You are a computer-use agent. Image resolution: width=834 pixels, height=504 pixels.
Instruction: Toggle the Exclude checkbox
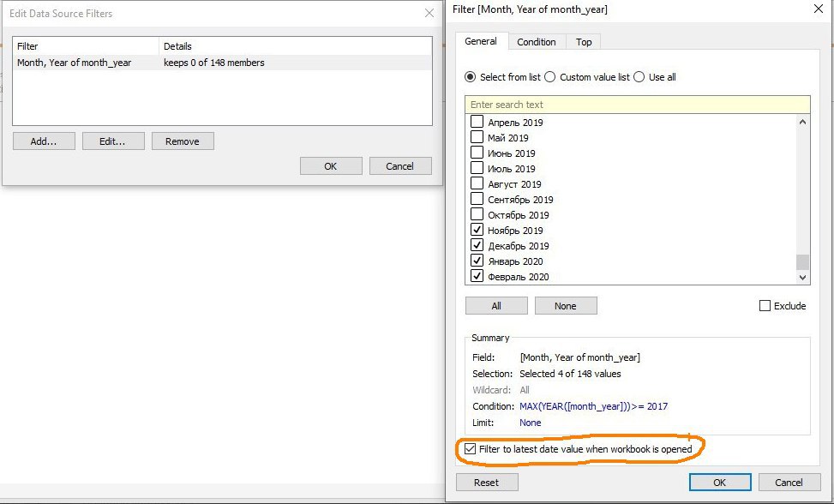click(765, 306)
